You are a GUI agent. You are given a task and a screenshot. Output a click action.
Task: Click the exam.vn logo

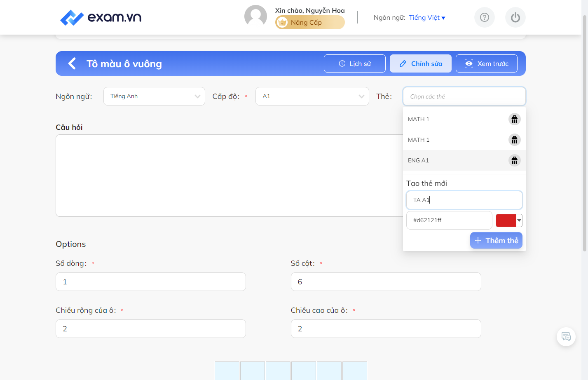click(101, 17)
